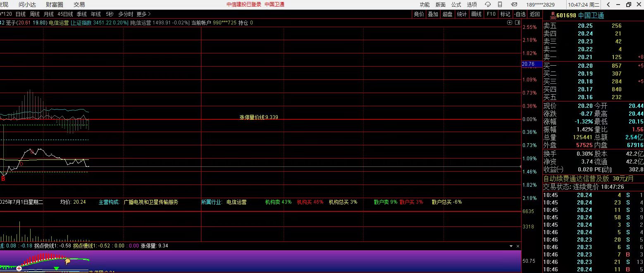The width and height of the screenshot is (644, 273).
Task: Click the 返回 return button
Action: coord(535,14)
